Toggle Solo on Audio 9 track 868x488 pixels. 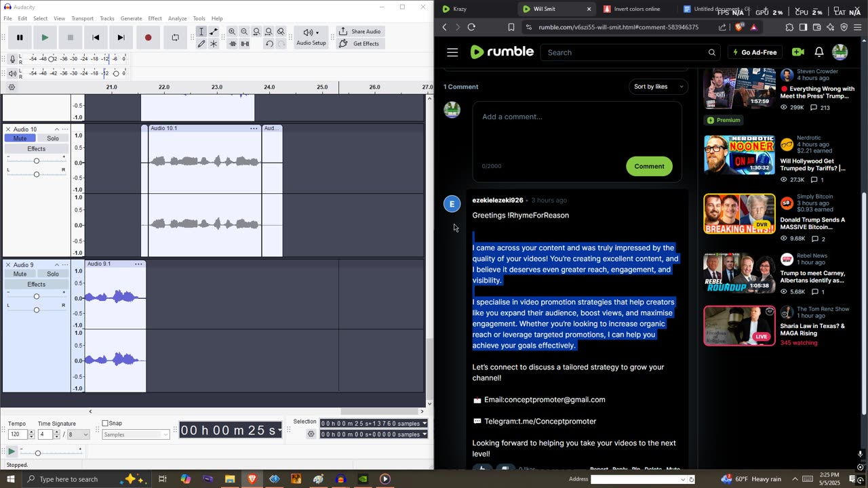pyautogui.click(x=53, y=274)
